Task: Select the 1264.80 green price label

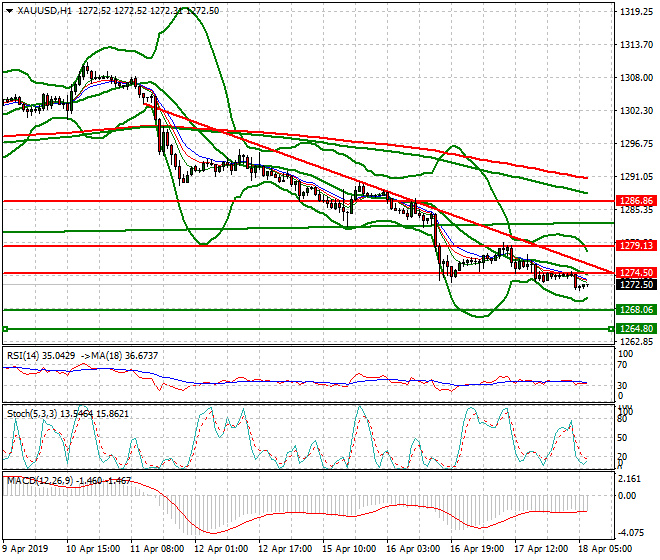Action: tap(635, 328)
